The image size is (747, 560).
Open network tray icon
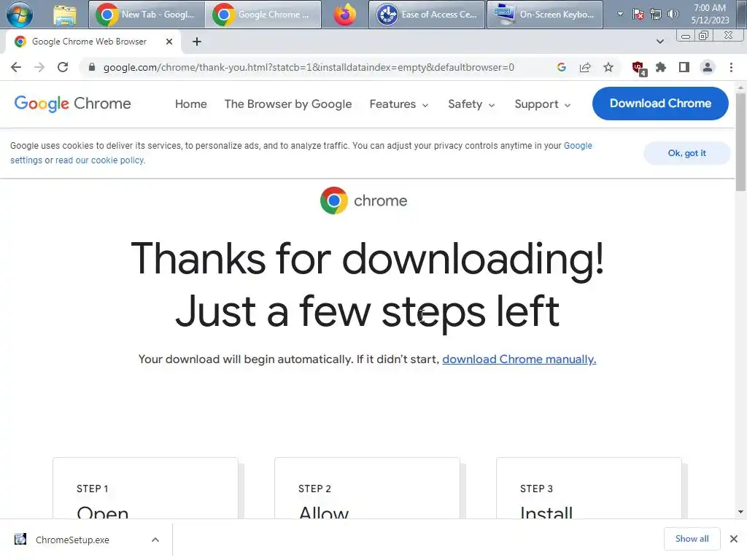tap(656, 15)
